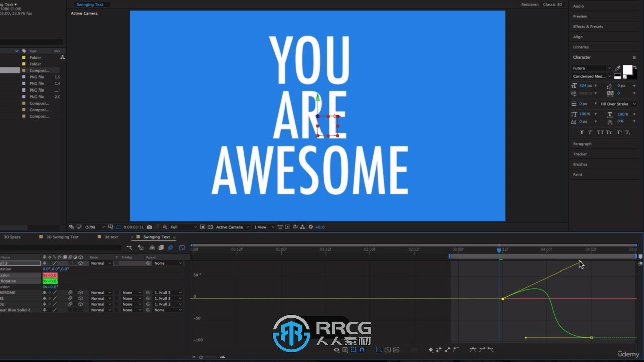Click the eyedropper in Character panel
Viewport: 644px width, 362px height.
click(x=618, y=69)
